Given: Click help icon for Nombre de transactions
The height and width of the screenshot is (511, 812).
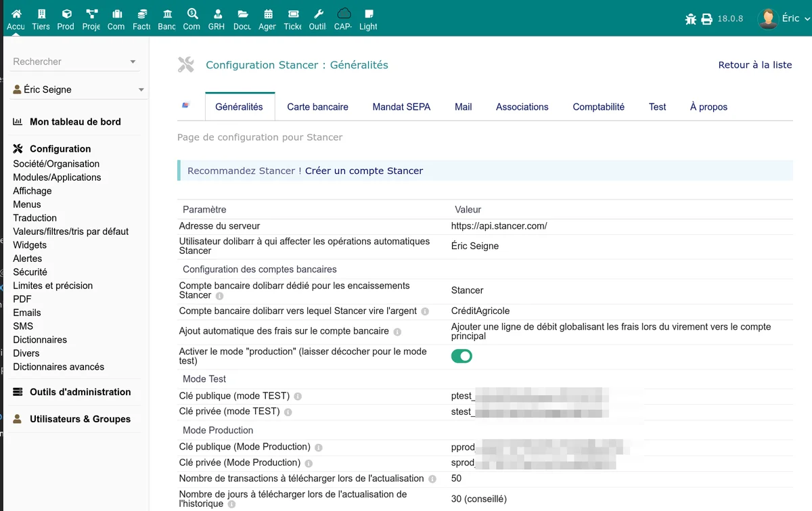Looking at the screenshot, I should click(x=432, y=479).
